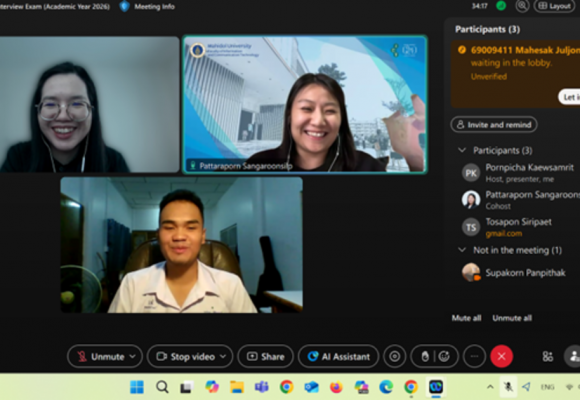Screen dimensions: 580x400
Task: Collapse the Participants (3) section
Action: pos(462,150)
